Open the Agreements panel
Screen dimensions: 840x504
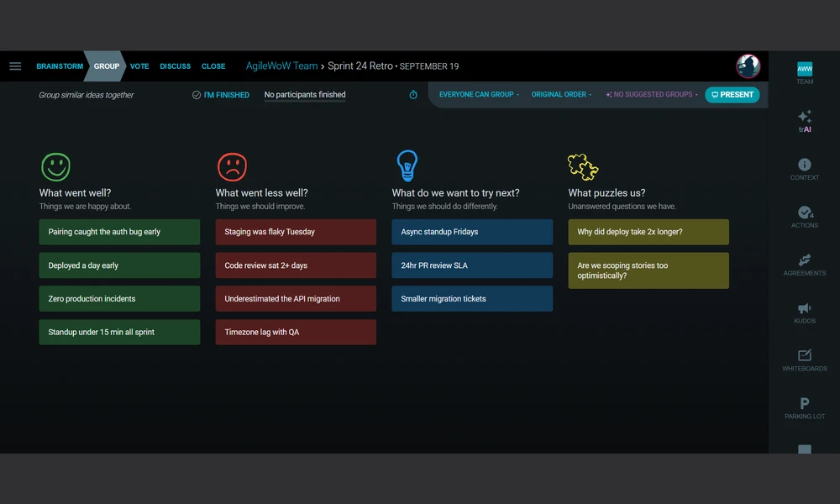click(x=804, y=265)
